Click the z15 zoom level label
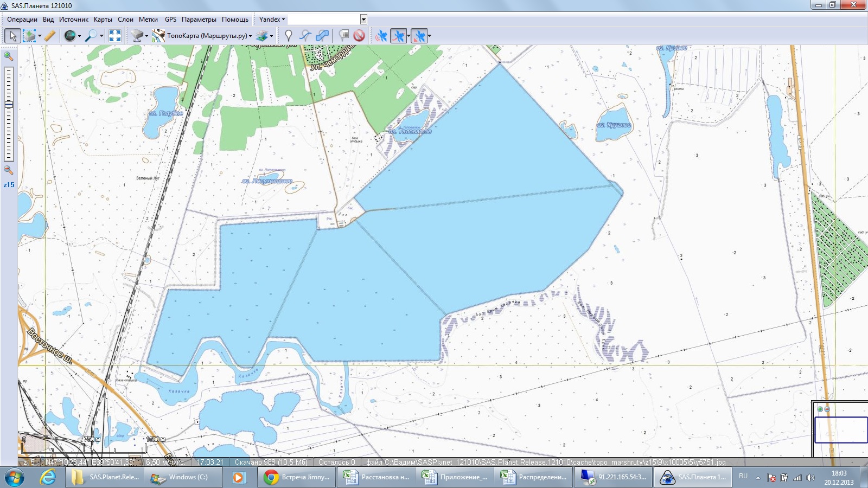This screenshot has width=868, height=488. [x=9, y=185]
